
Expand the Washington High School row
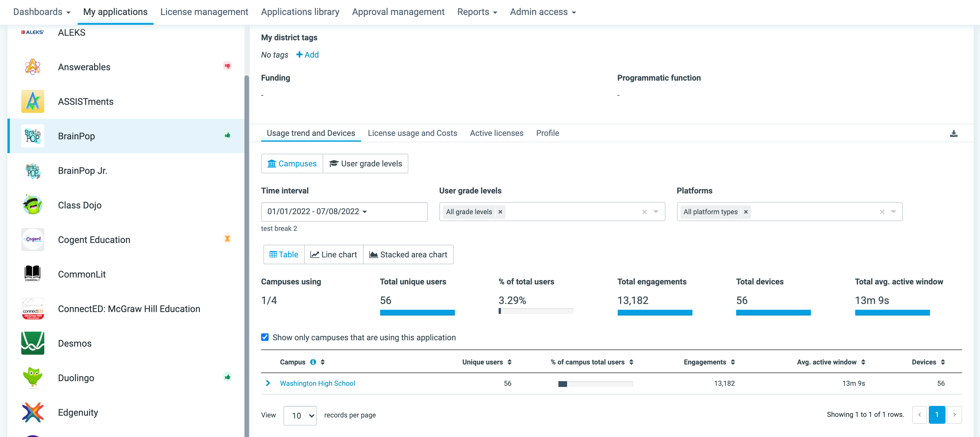pyautogui.click(x=268, y=383)
